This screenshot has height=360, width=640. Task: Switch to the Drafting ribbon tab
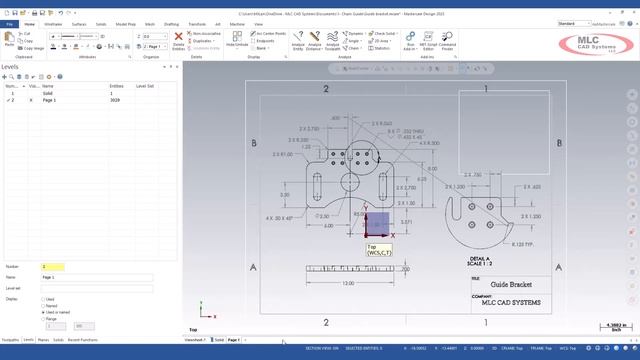171,24
